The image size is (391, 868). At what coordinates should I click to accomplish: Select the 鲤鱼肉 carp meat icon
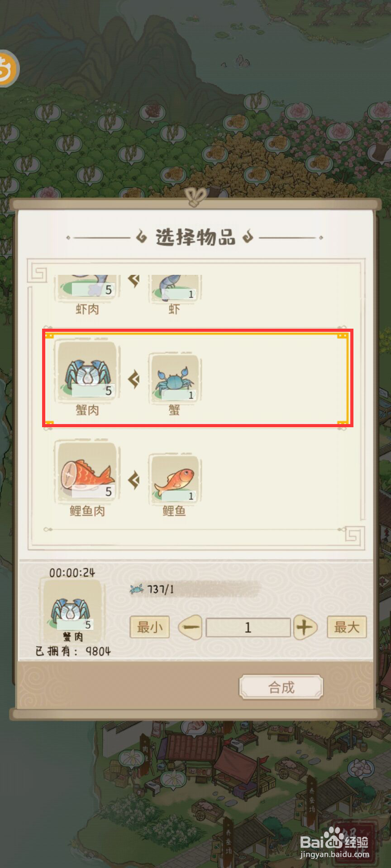pos(87,472)
